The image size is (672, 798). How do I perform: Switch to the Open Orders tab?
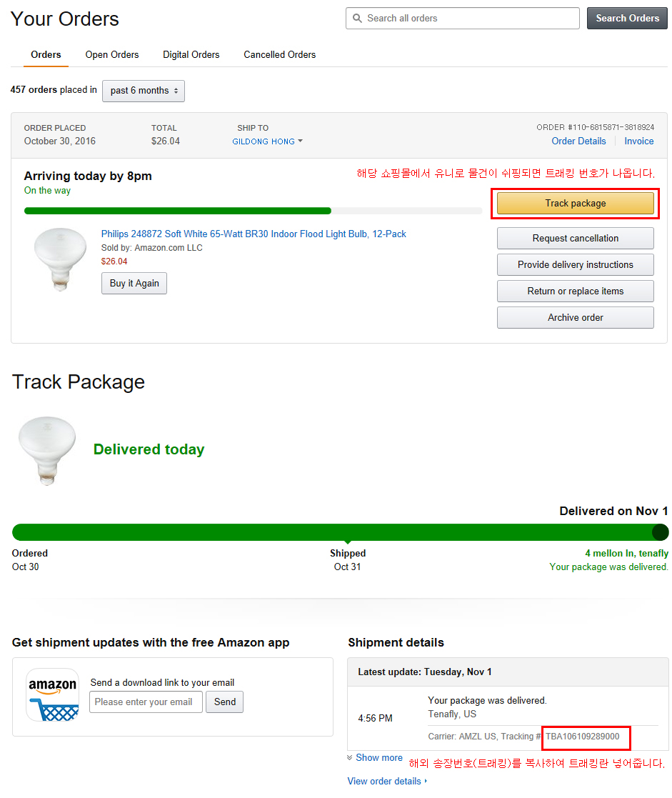(112, 54)
